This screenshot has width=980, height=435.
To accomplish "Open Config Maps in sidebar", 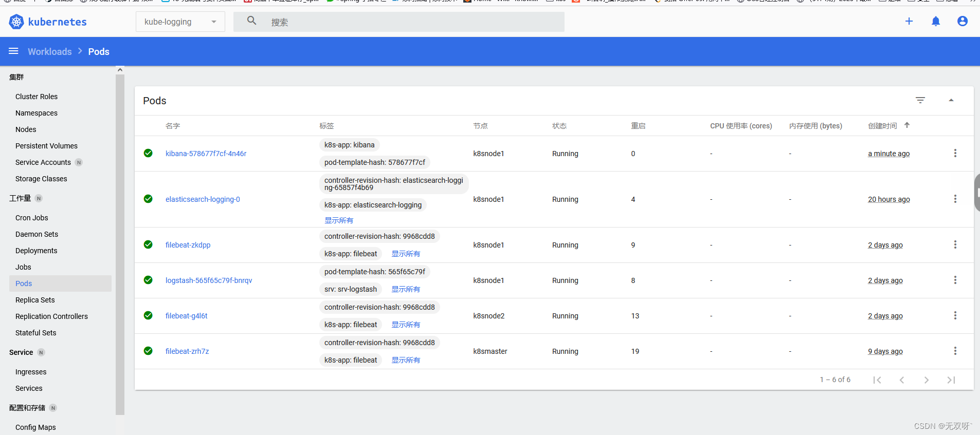I will click(x=35, y=427).
